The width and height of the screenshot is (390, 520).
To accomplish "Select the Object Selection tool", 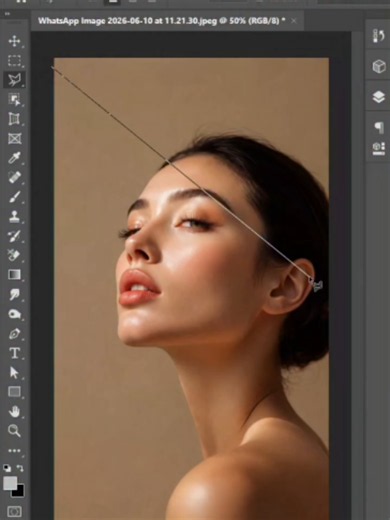I will (14, 99).
